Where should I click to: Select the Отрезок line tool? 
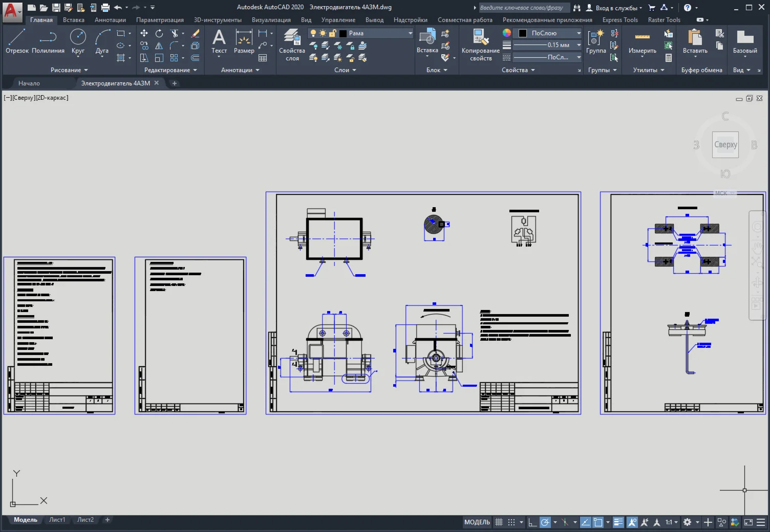(x=17, y=41)
